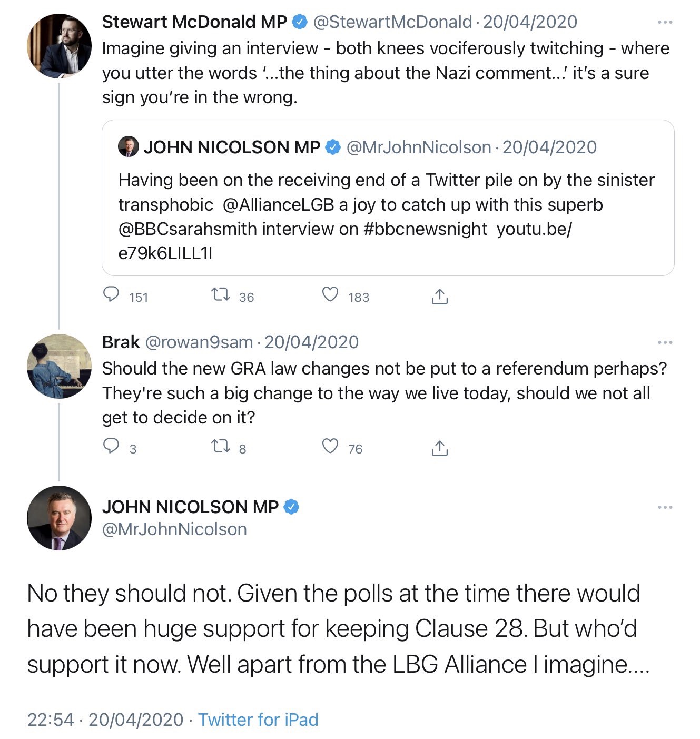Open Stewart McDonald's profile picture

point(59,46)
